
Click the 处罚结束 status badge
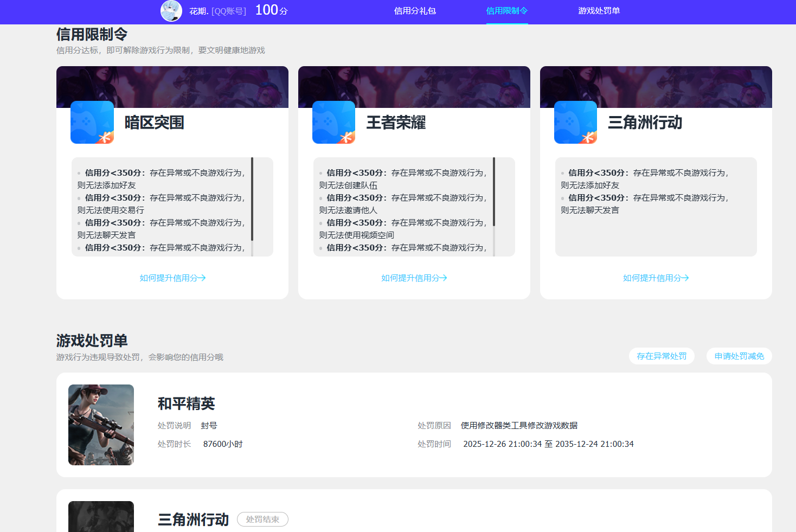262,519
